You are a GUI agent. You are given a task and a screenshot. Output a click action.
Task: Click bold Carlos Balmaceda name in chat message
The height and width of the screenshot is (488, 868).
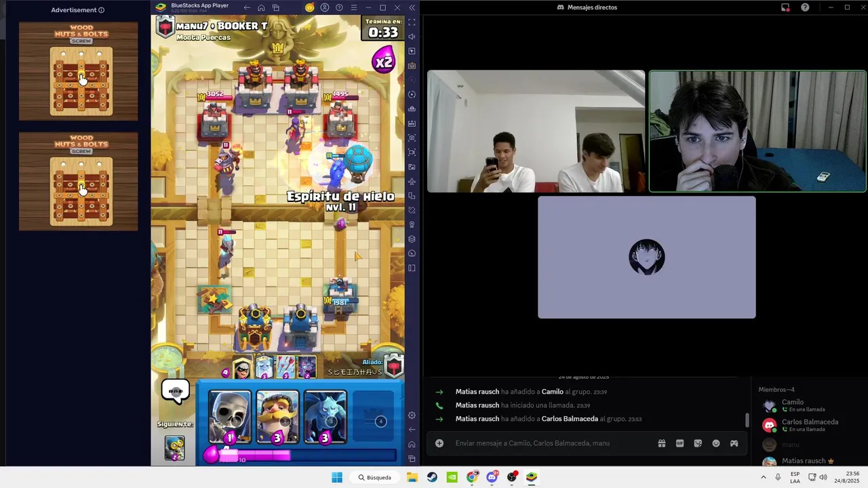tap(570, 419)
